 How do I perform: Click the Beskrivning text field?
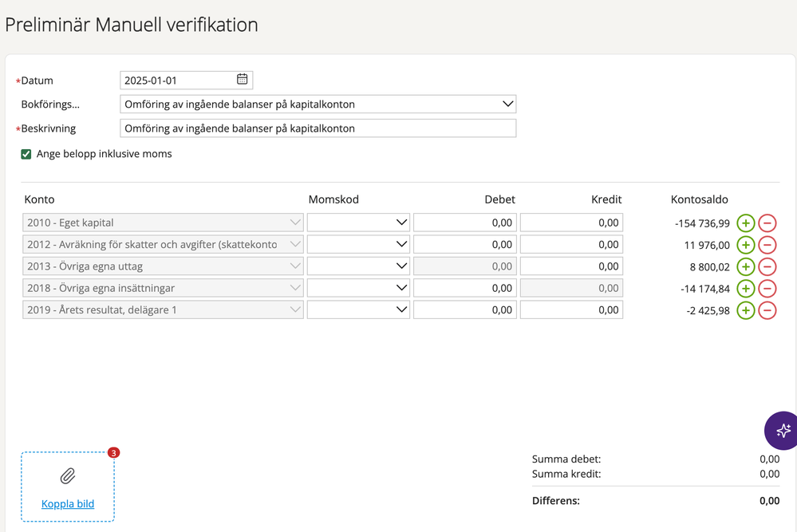(318, 128)
